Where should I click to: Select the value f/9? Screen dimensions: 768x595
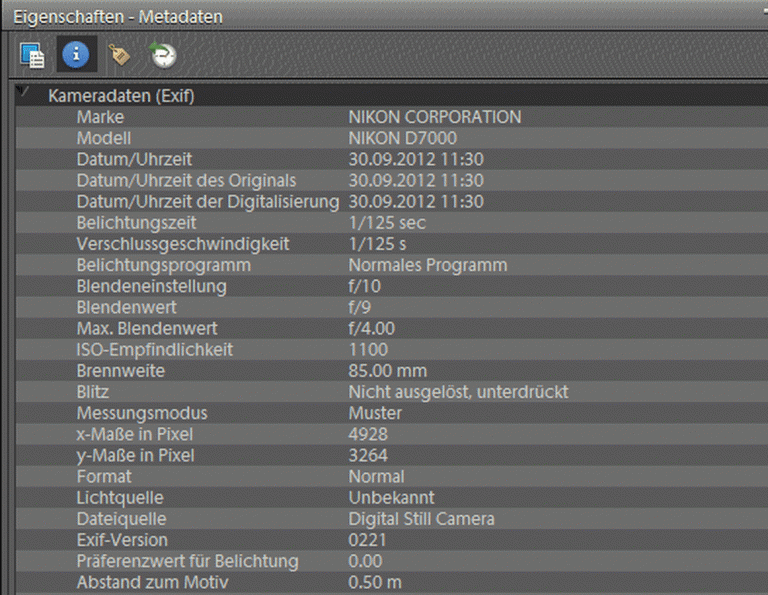coord(360,307)
